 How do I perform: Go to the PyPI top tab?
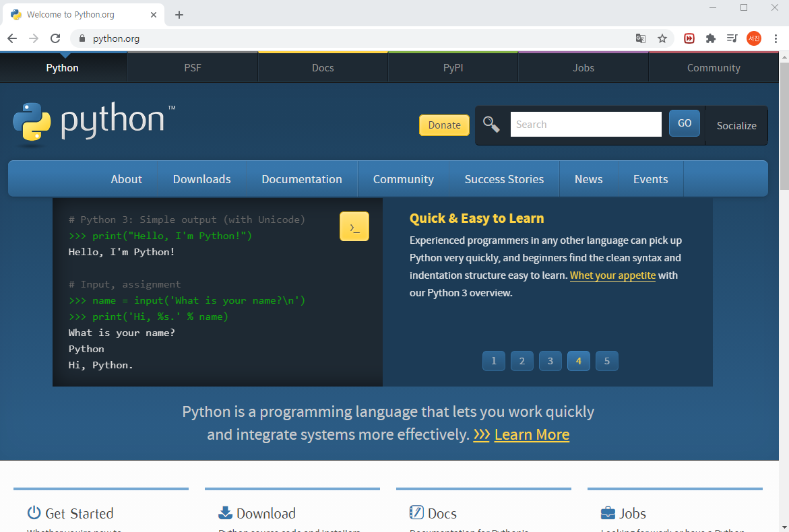click(x=453, y=67)
